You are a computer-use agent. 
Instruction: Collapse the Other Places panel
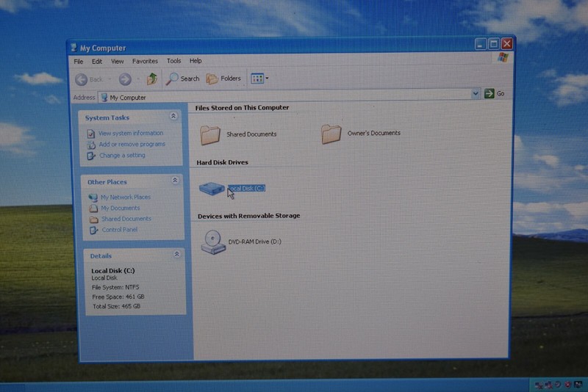tap(175, 181)
